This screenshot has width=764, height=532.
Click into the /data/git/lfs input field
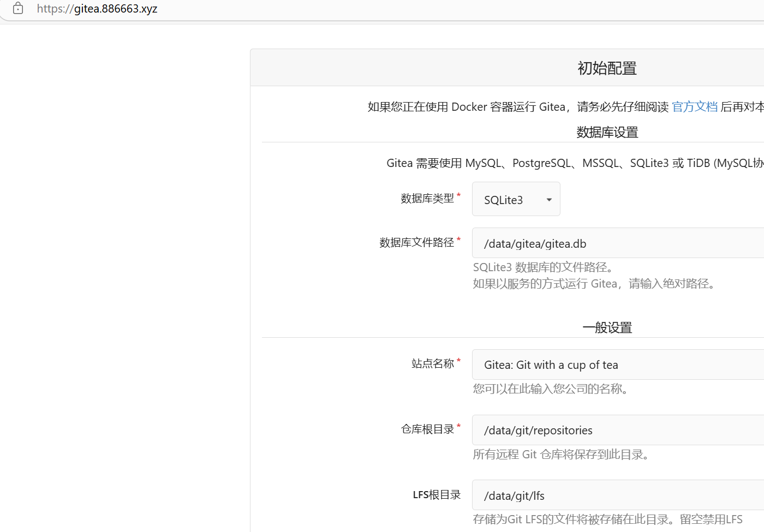click(617, 495)
